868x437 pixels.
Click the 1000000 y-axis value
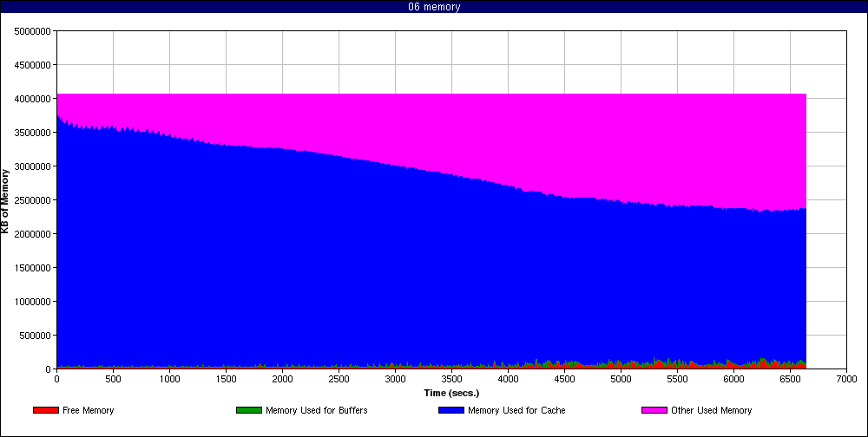click(33, 302)
